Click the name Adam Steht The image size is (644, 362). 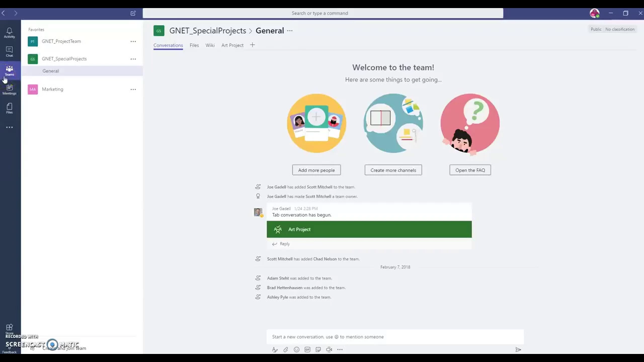[278, 278]
